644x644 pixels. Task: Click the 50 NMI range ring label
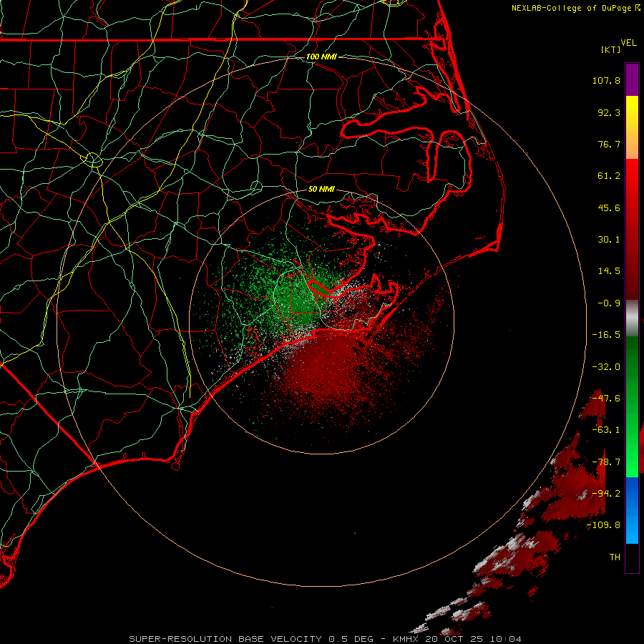tap(321, 189)
